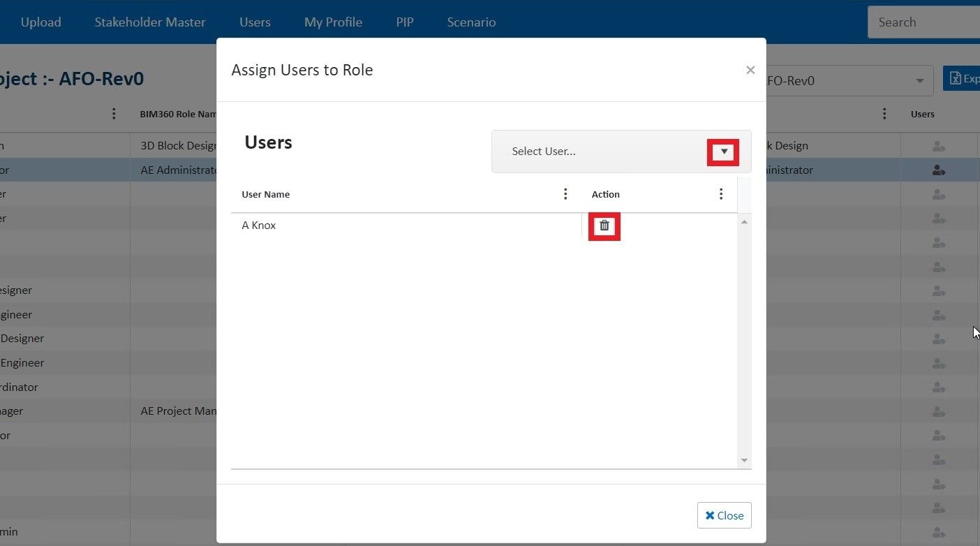Open the Select User dropdown arrow

click(x=723, y=152)
